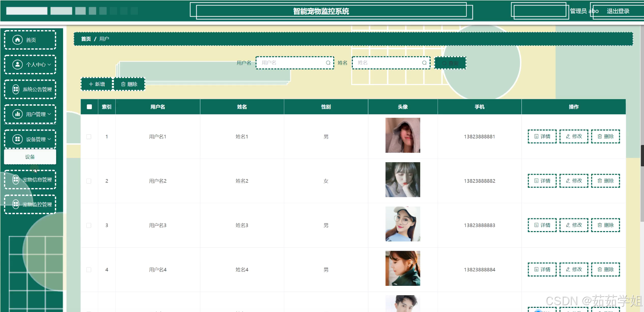Viewport: 644px width, 312px height.
Task: Toggle the select-all checkbox in the table header
Action: (89, 107)
